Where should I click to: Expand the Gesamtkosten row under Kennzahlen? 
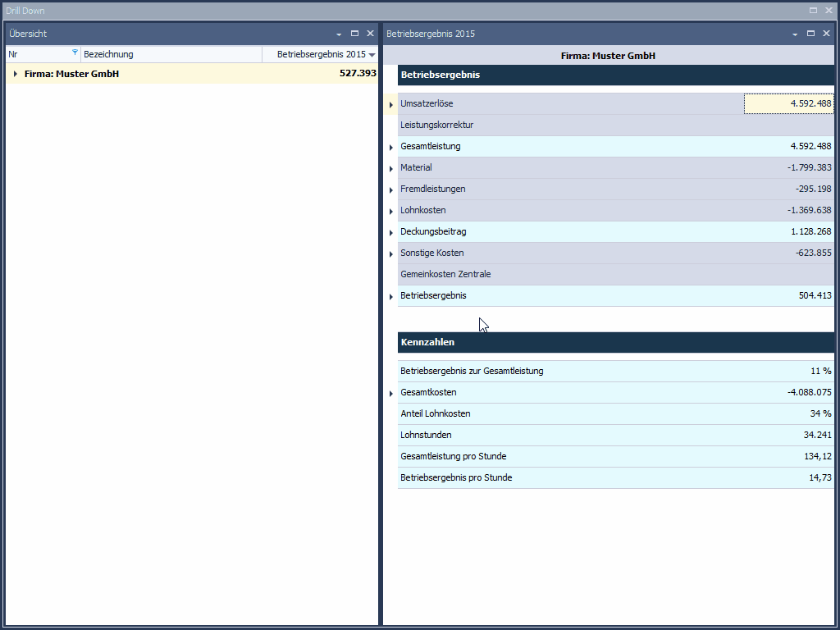point(391,394)
